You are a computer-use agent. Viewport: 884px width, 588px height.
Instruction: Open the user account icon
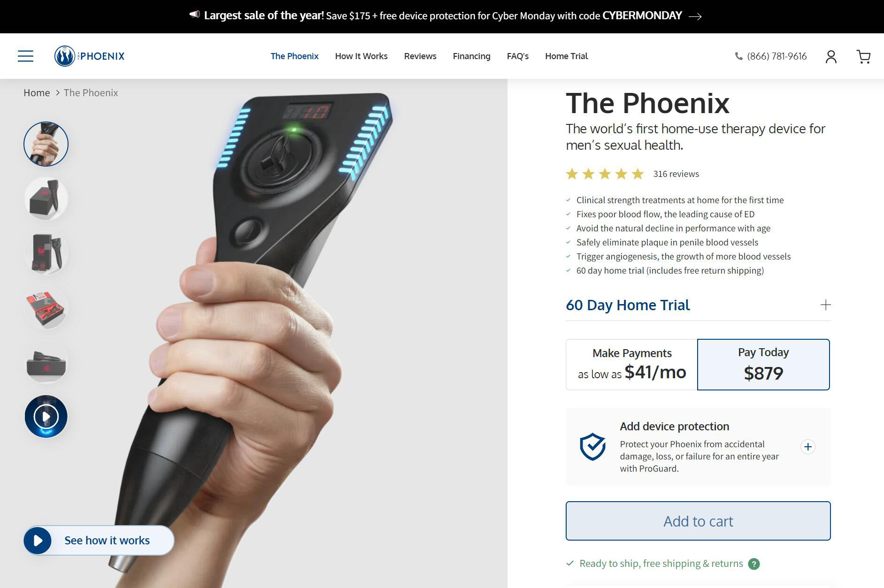[831, 57]
